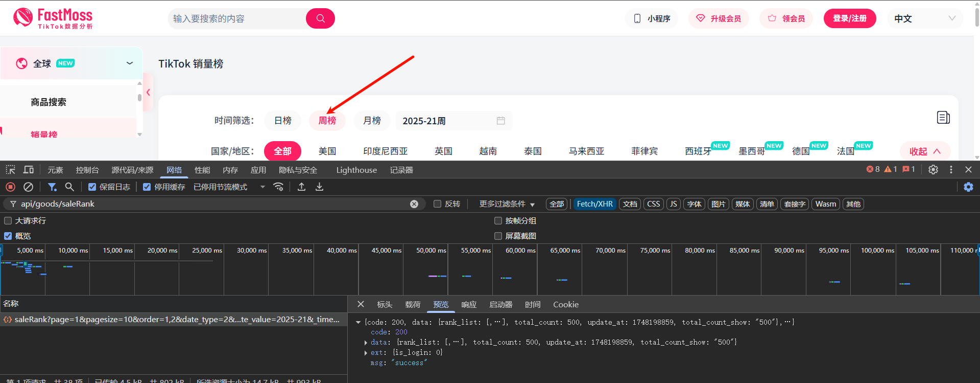The height and width of the screenshot is (383, 980).
Task: Click the magnifier search button
Action: (320, 18)
